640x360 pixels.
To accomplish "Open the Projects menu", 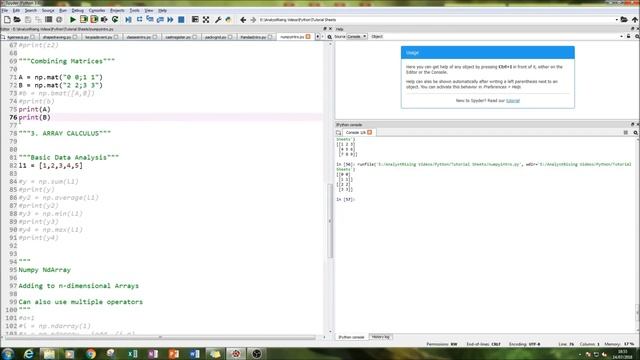I will click(117, 10).
